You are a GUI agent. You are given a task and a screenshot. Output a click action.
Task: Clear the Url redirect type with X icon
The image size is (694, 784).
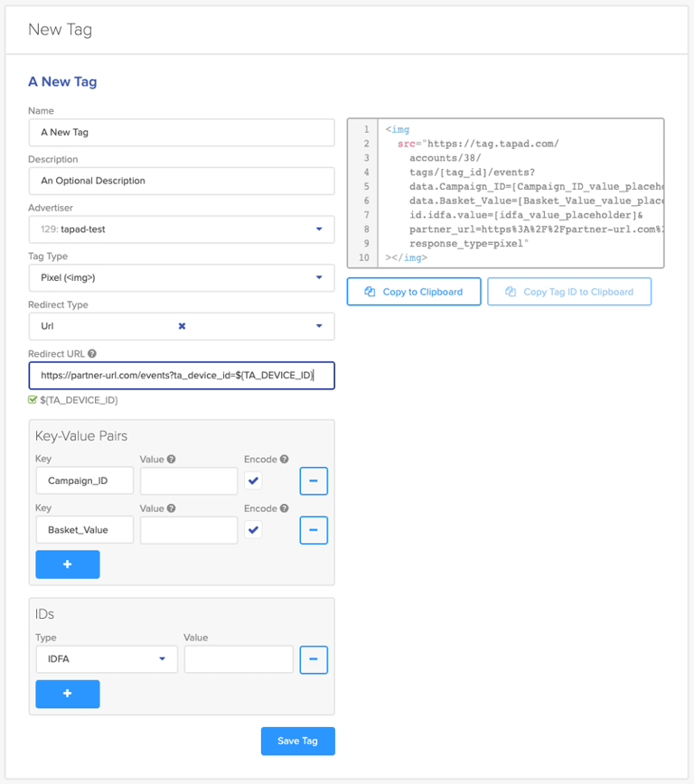tap(182, 326)
